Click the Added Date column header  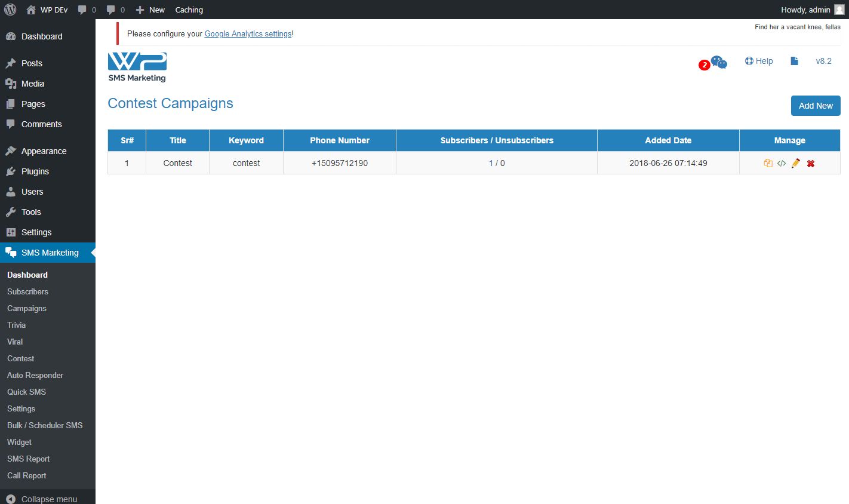coord(668,140)
